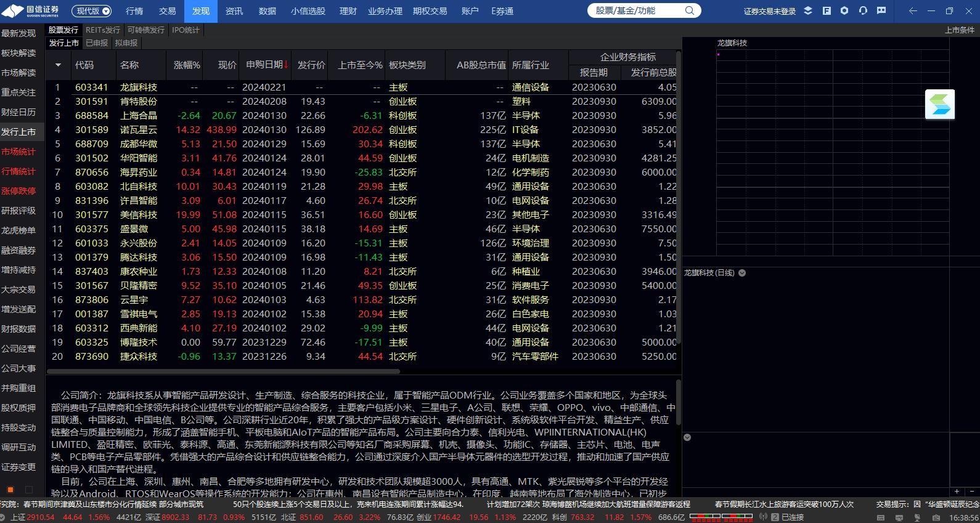
Task: Open the chat message icon in title bar
Action: click(x=882, y=11)
